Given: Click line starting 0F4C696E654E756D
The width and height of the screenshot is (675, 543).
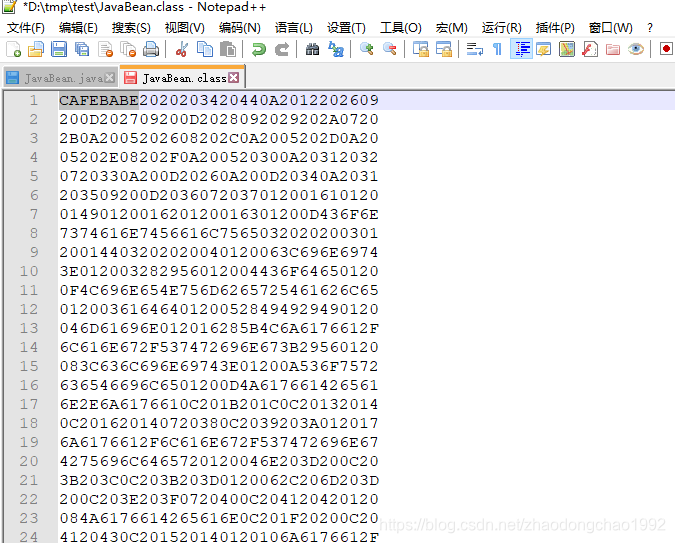Looking at the screenshot, I should click(x=219, y=290).
